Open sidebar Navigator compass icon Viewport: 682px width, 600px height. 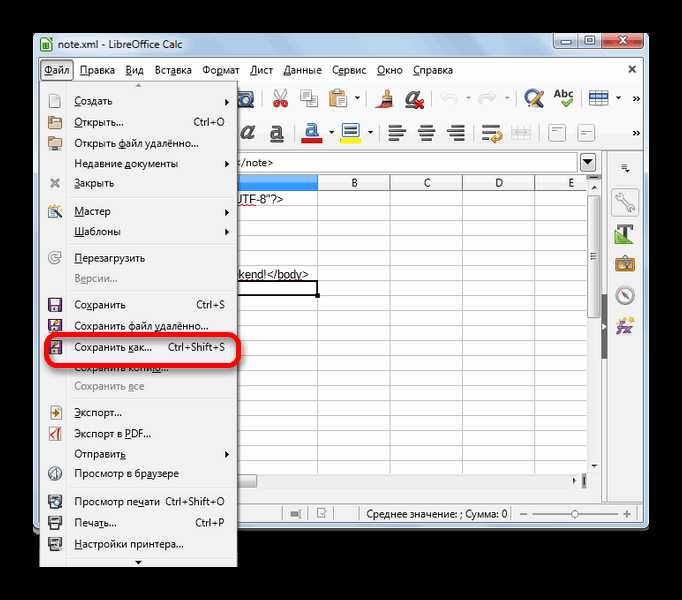click(x=625, y=295)
